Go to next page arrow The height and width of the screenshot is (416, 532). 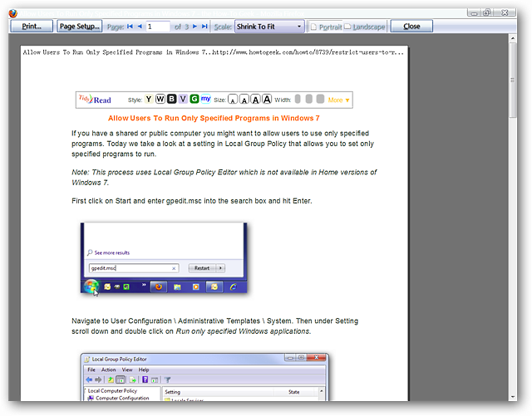coord(195,27)
